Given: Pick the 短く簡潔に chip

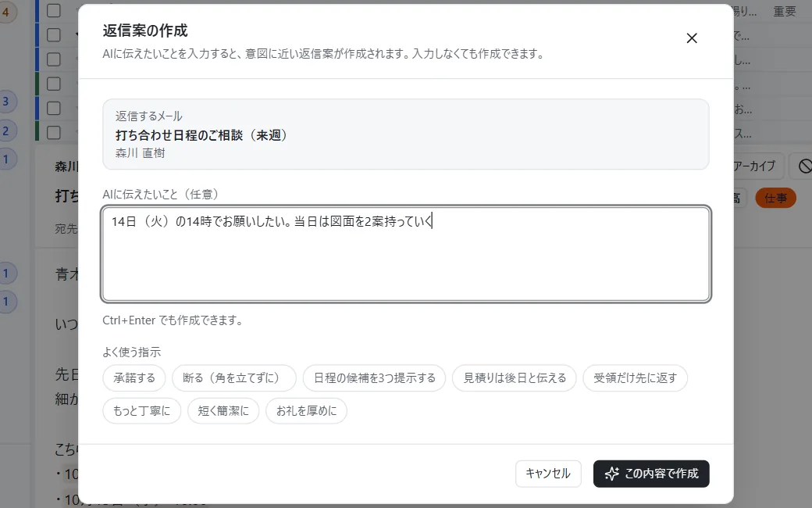Looking at the screenshot, I should point(223,410).
